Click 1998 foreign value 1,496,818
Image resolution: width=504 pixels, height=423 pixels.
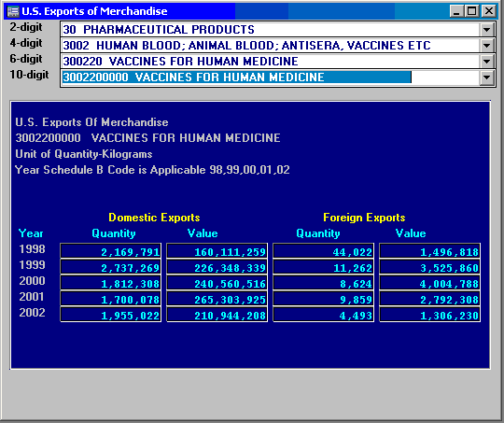click(429, 251)
